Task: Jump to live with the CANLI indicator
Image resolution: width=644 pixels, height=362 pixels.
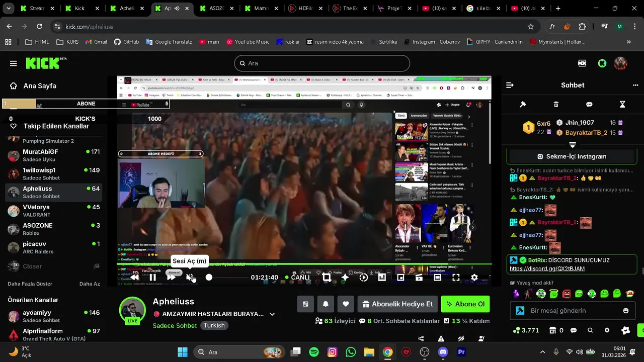Action: (x=297, y=277)
